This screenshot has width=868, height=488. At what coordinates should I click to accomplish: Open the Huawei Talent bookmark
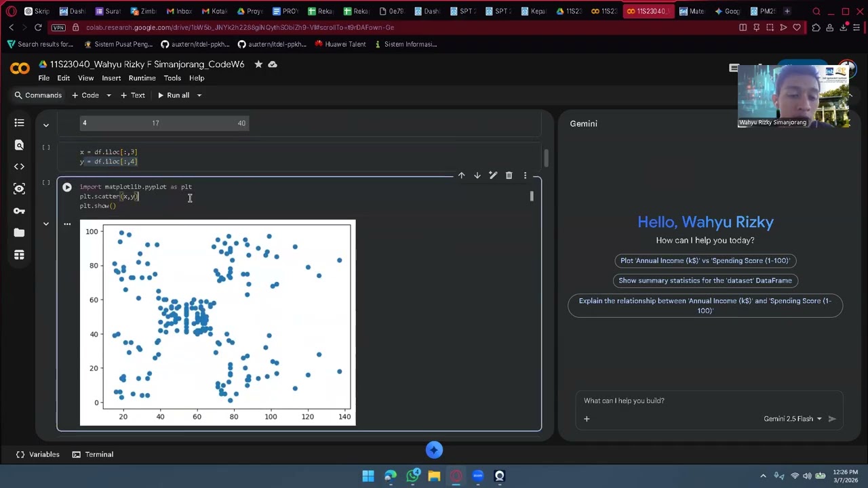340,44
